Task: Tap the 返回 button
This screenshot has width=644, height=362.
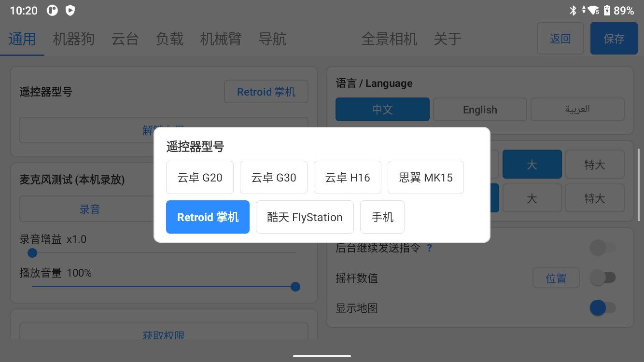Action: point(560,39)
